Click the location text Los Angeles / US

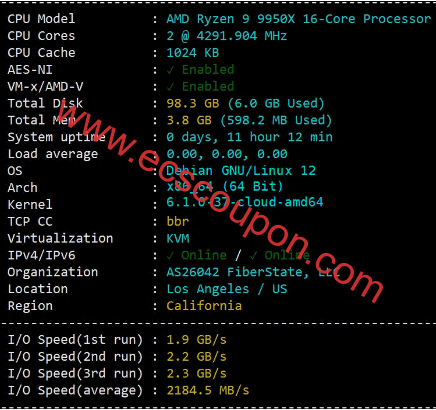click(x=227, y=289)
